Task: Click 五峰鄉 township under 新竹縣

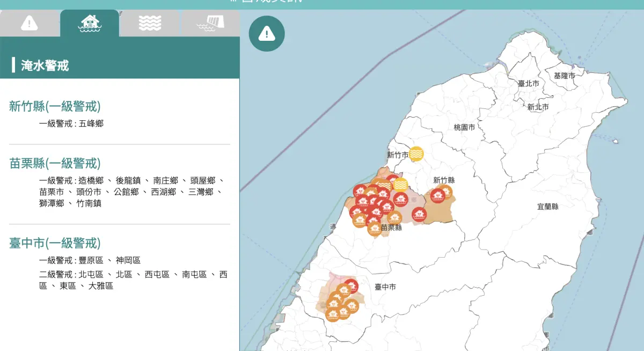Action: pos(91,123)
